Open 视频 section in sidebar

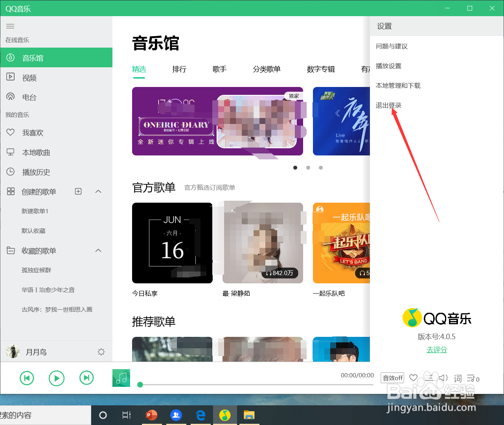pyautogui.click(x=56, y=78)
